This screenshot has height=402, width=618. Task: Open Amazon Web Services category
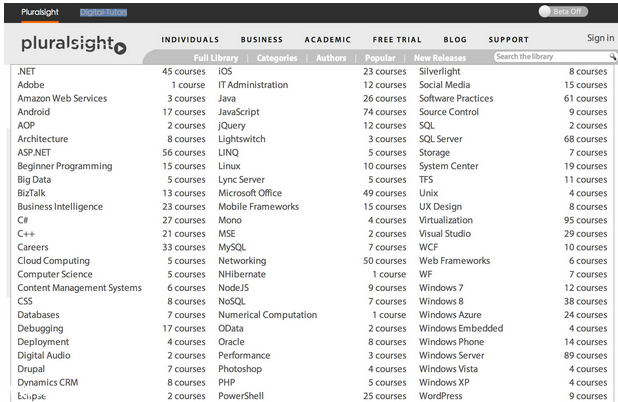(x=62, y=98)
